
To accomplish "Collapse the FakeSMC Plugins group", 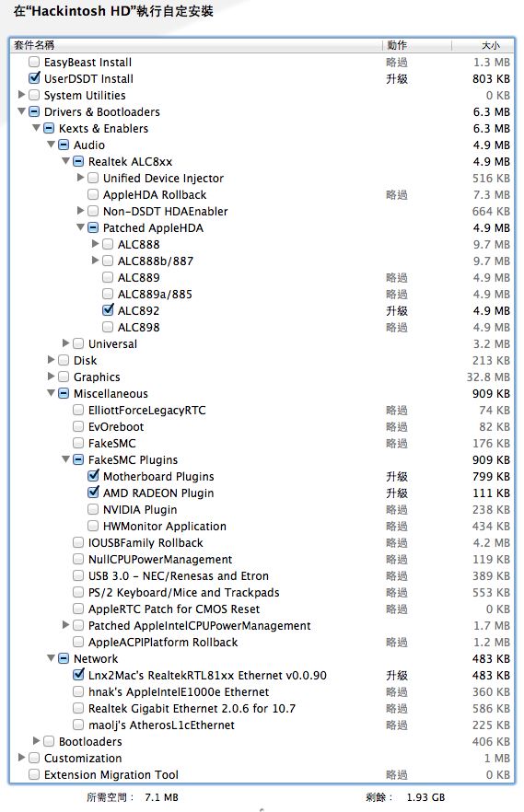I will (x=65, y=459).
